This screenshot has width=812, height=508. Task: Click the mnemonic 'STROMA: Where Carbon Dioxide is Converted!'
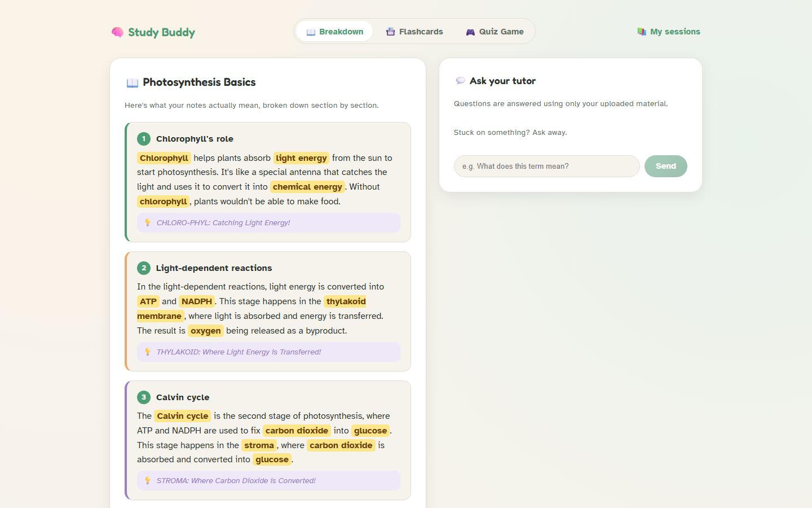tap(236, 481)
